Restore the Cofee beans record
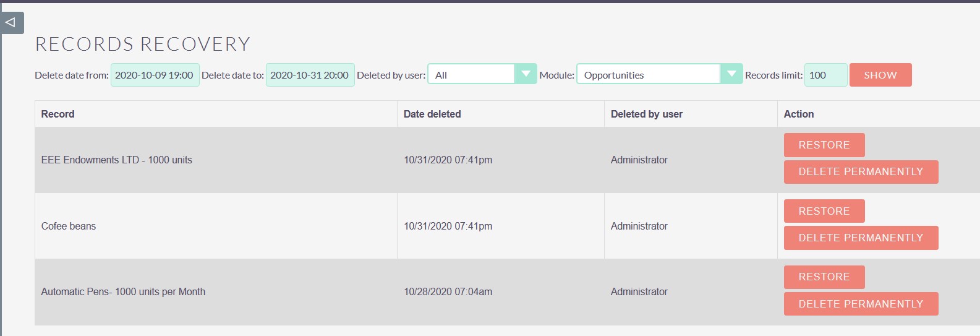 click(824, 211)
